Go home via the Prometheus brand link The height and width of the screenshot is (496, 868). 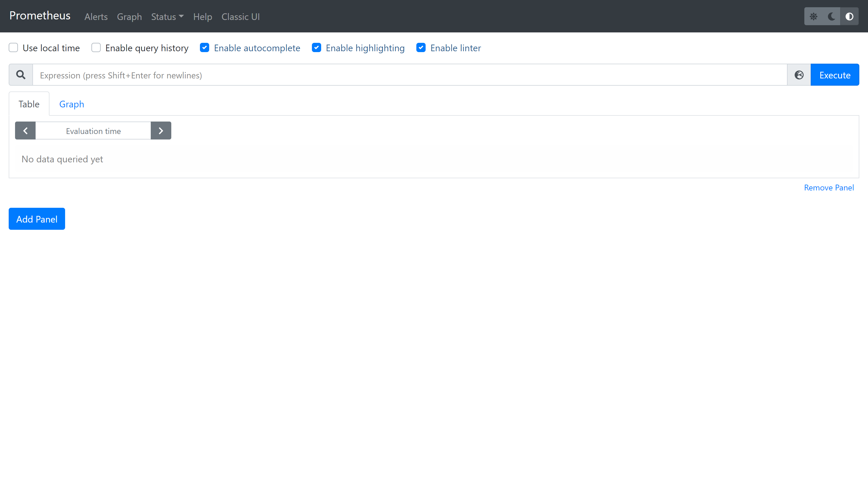click(x=40, y=16)
